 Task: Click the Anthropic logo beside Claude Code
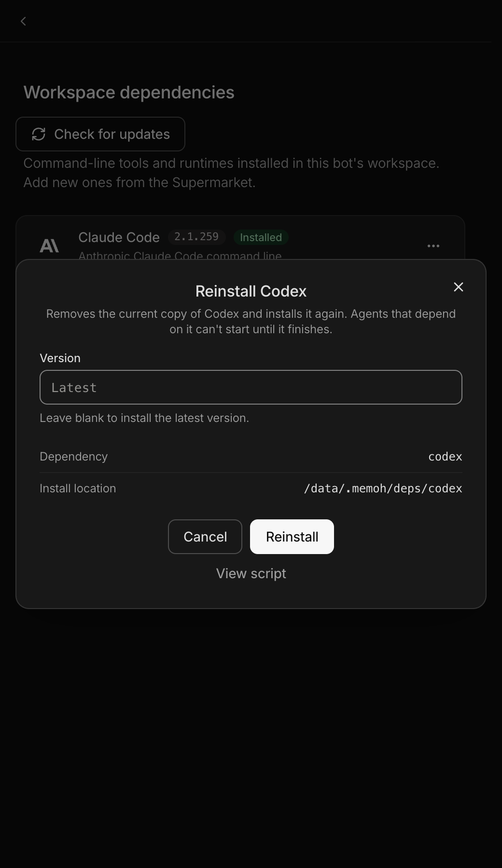pos(49,246)
